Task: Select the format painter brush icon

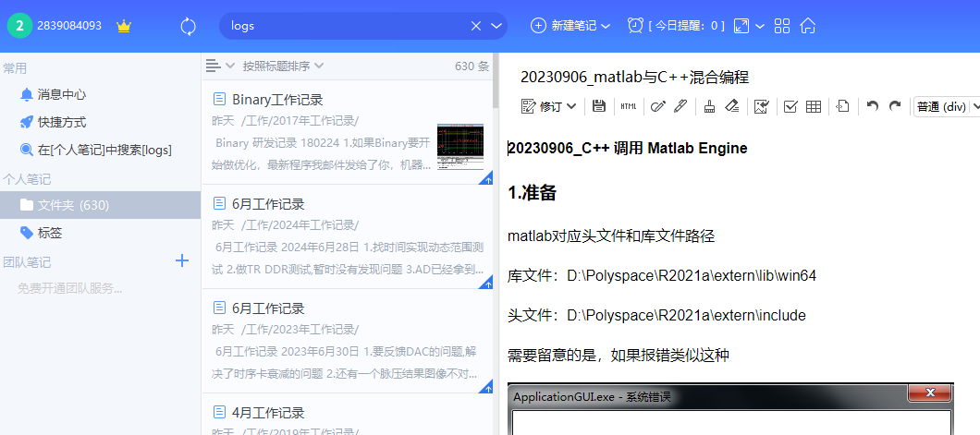Action: (709, 107)
